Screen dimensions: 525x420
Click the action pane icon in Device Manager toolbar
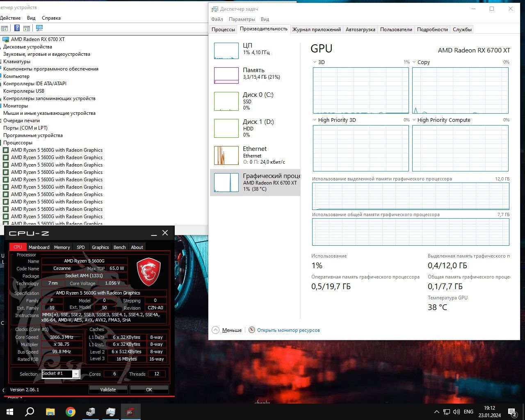tap(27, 28)
